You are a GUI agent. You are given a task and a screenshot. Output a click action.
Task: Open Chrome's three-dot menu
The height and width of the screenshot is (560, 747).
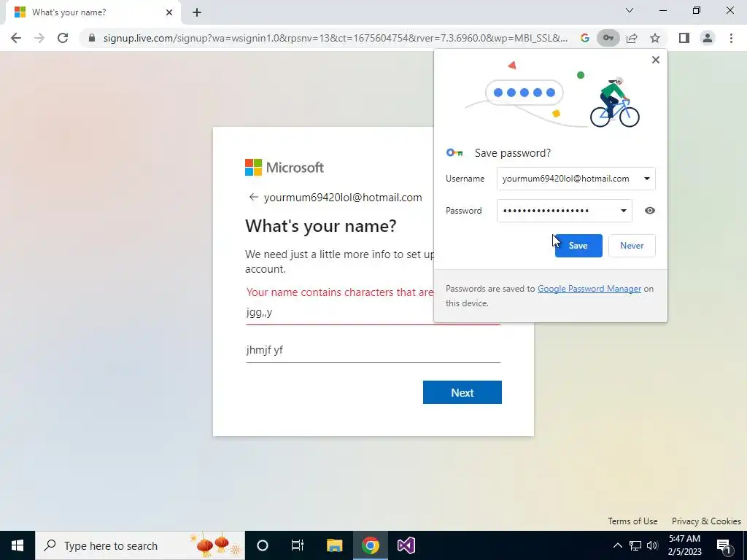coord(731,38)
